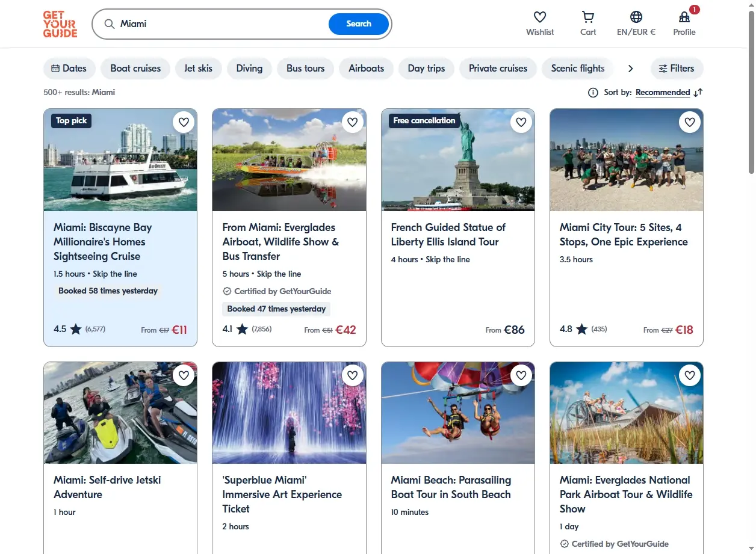This screenshot has width=756, height=554.
Task: Wishlist the Everglades Airboat Wildlife Show tour
Action: coord(352,122)
